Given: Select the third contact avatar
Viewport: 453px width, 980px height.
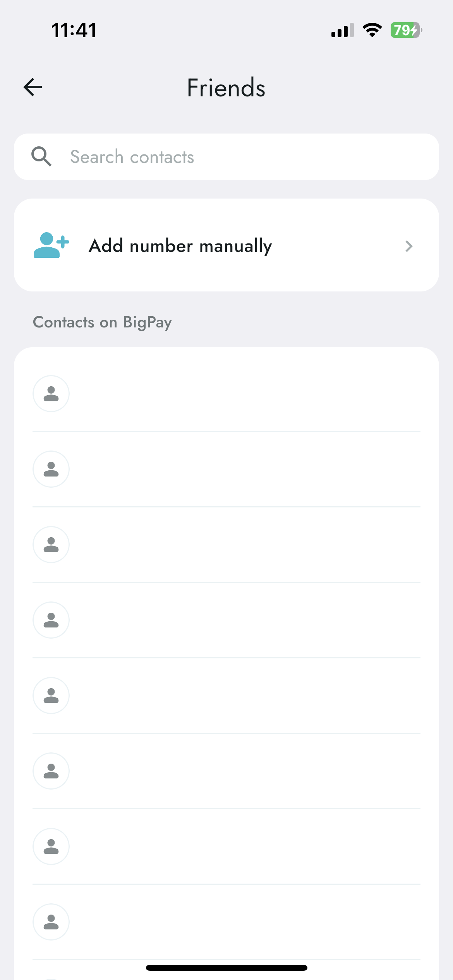Looking at the screenshot, I should pos(51,545).
